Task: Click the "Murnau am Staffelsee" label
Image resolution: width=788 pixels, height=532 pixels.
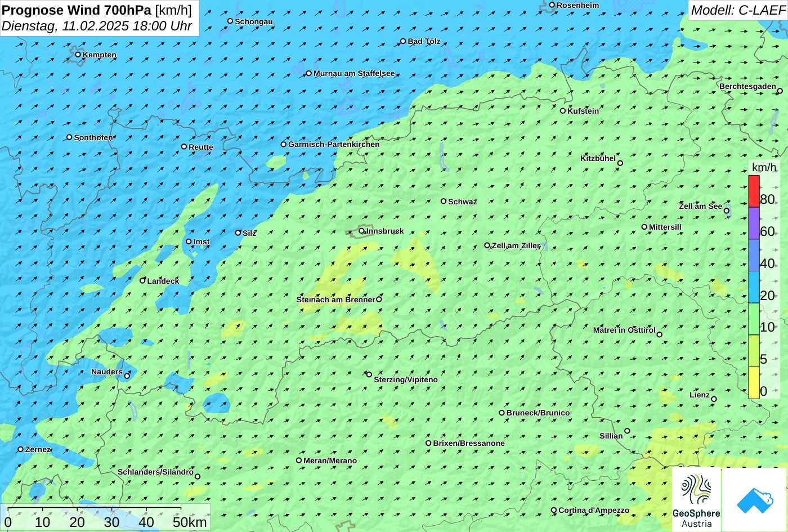Action: tap(354, 73)
